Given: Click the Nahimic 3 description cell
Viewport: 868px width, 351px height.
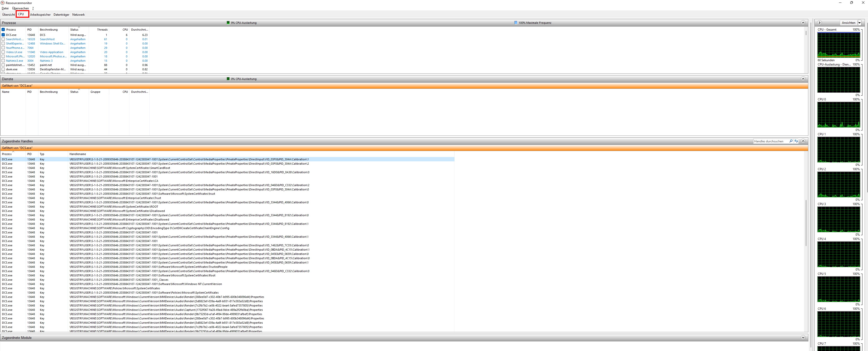Looking at the screenshot, I should click(x=46, y=61).
